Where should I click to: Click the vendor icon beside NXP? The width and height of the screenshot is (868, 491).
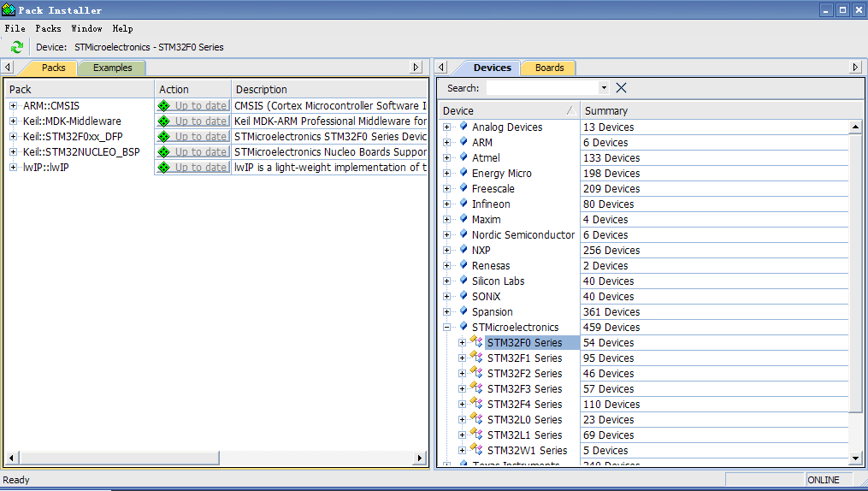[464, 251]
